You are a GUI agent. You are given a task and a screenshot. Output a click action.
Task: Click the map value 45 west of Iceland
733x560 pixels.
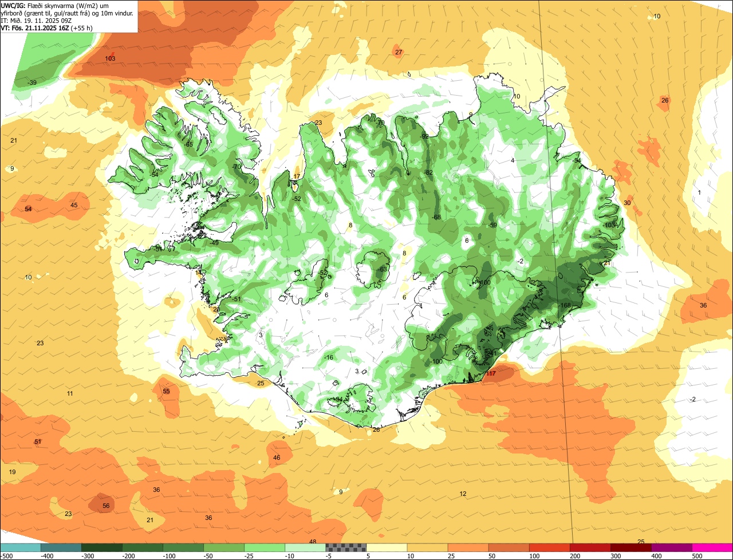pos(74,205)
